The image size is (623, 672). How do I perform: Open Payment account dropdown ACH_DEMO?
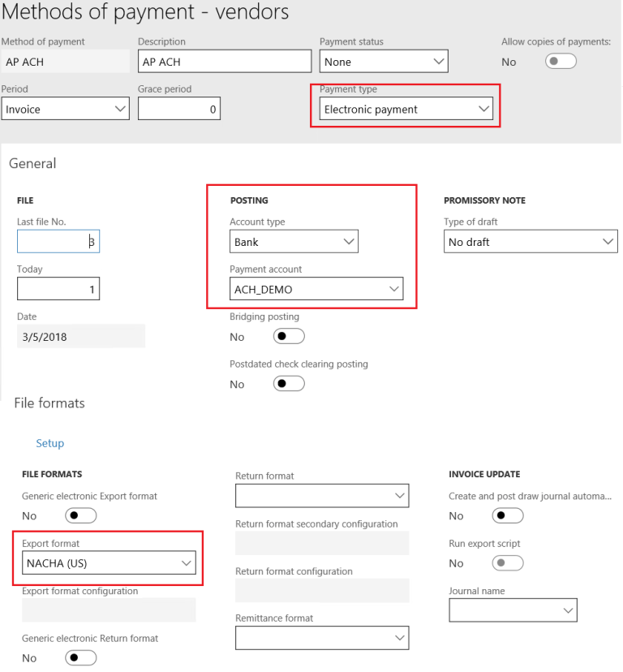pos(316,289)
